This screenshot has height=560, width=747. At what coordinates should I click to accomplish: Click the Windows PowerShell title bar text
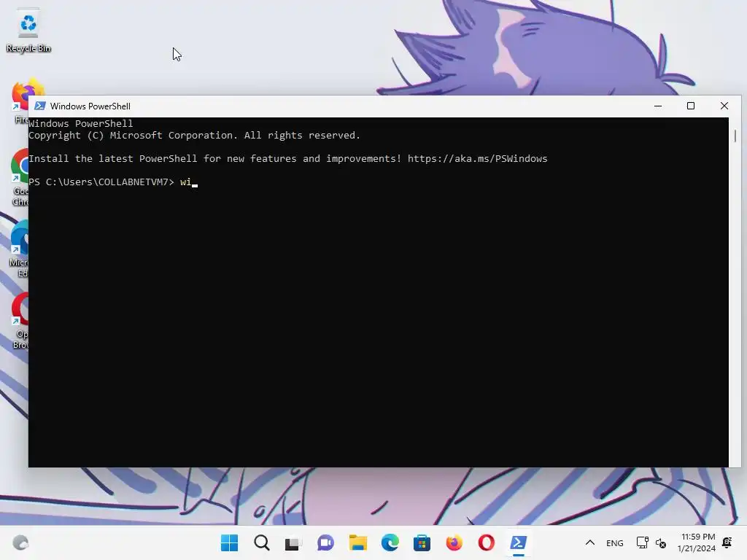tap(90, 106)
